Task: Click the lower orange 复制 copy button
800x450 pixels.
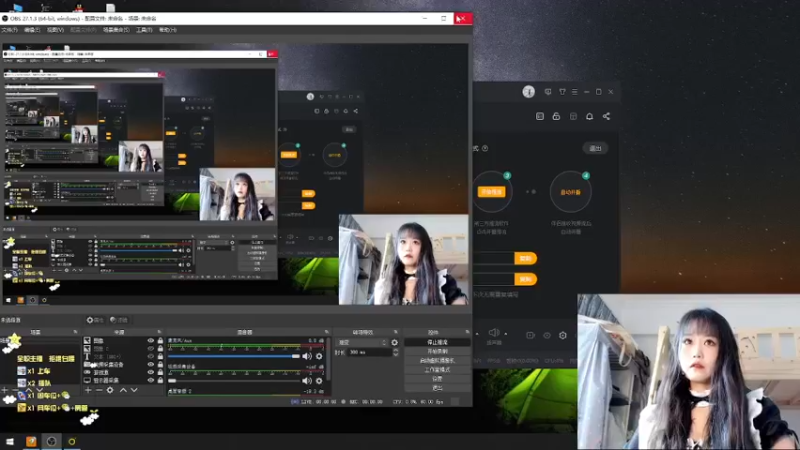Action: coord(526,279)
